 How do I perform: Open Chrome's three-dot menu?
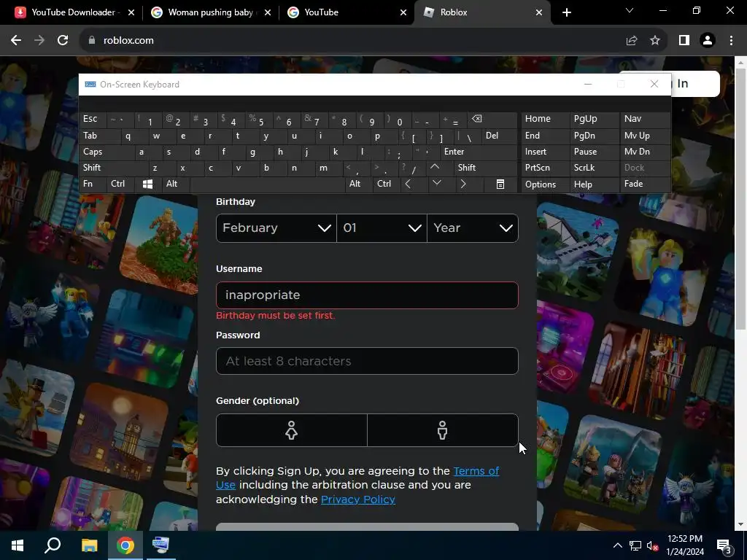[x=731, y=41]
